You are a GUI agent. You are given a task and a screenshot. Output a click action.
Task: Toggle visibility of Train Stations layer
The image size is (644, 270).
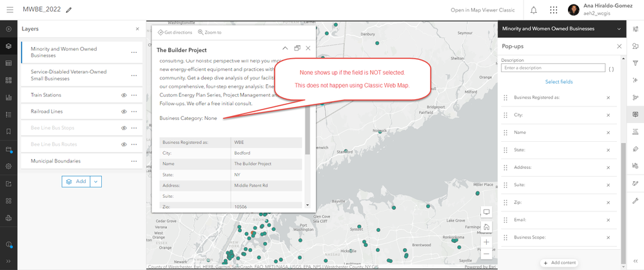click(x=124, y=95)
